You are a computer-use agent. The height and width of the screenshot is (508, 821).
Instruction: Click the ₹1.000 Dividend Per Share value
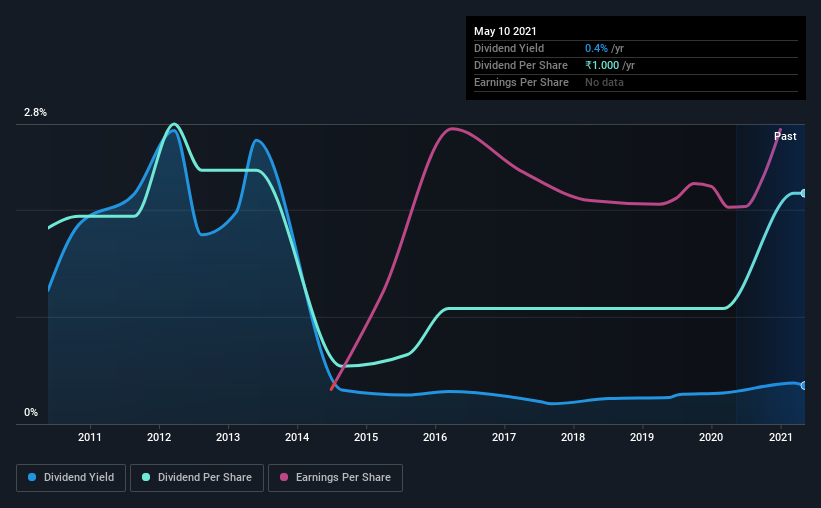602,65
